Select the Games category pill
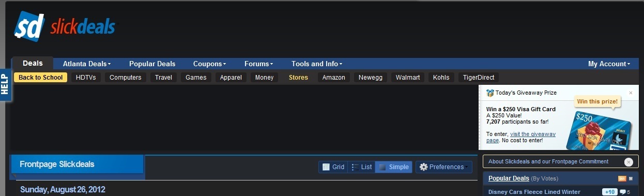 [196, 78]
